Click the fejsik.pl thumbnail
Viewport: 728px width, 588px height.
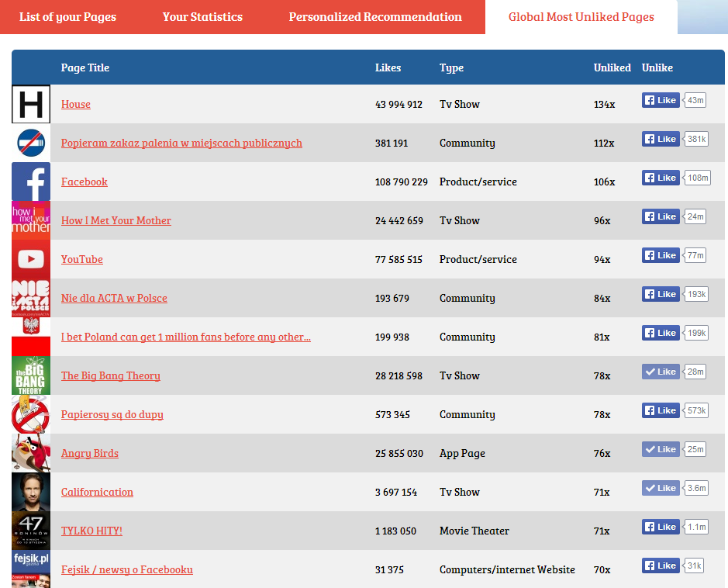click(x=31, y=569)
